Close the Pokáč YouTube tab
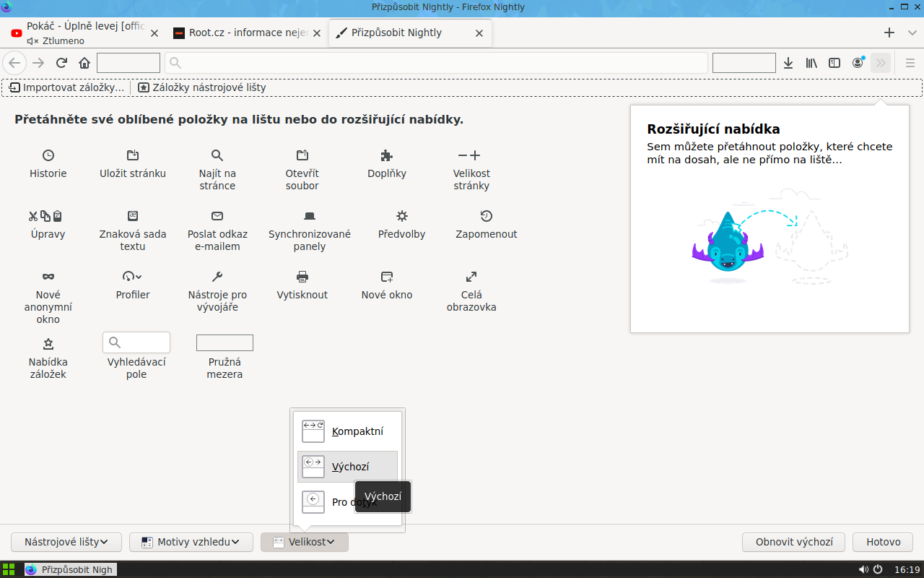The height and width of the screenshot is (578, 924). pyautogui.click(x=154, y=33)
